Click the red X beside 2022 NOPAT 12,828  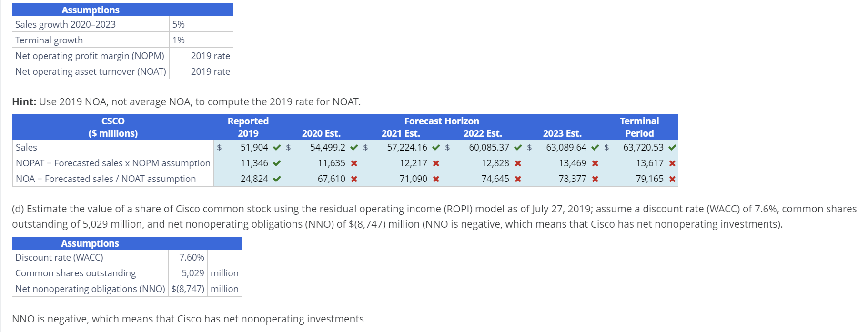point(518,163)
